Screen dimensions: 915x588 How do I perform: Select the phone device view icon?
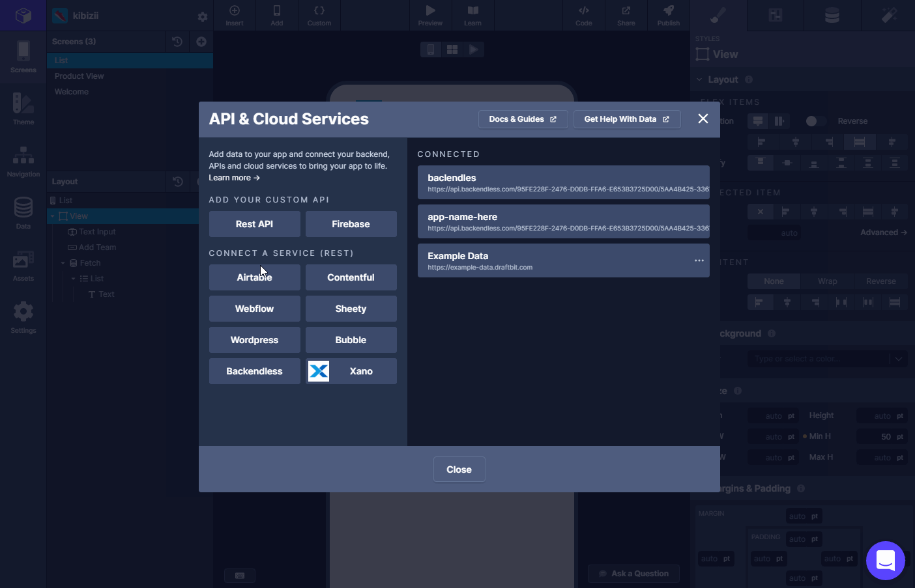431,49
